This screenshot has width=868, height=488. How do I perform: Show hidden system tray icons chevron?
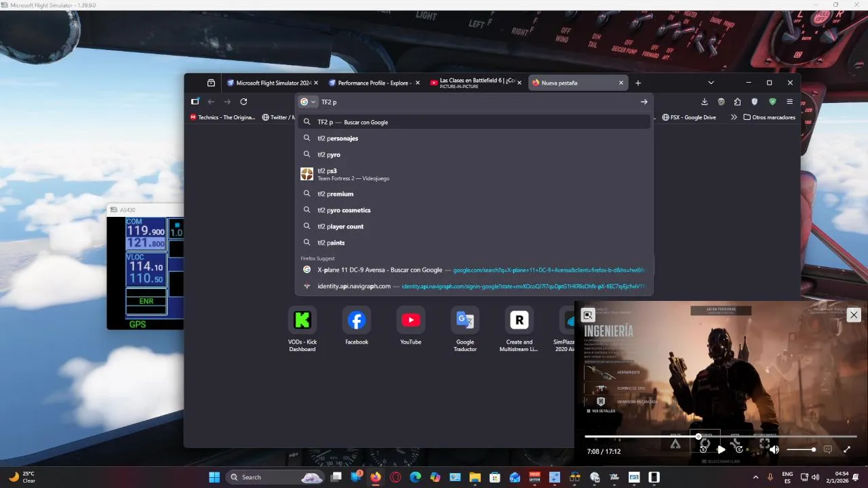click(756, 477)
